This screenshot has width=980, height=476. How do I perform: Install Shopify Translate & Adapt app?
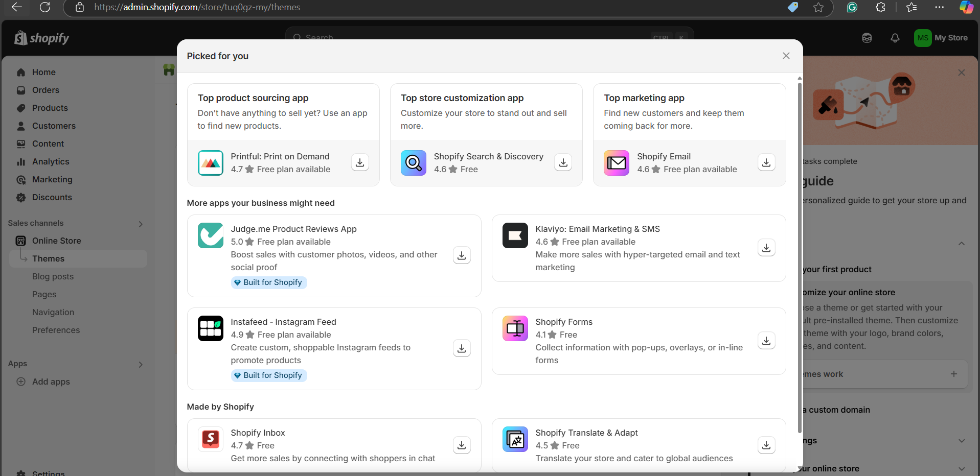(766, 445)
